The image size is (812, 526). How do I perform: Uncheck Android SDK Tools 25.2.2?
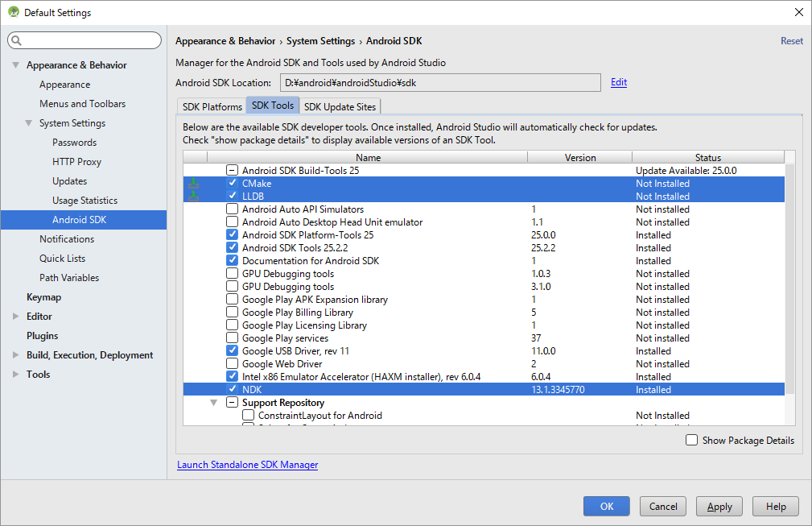point(232,248)
